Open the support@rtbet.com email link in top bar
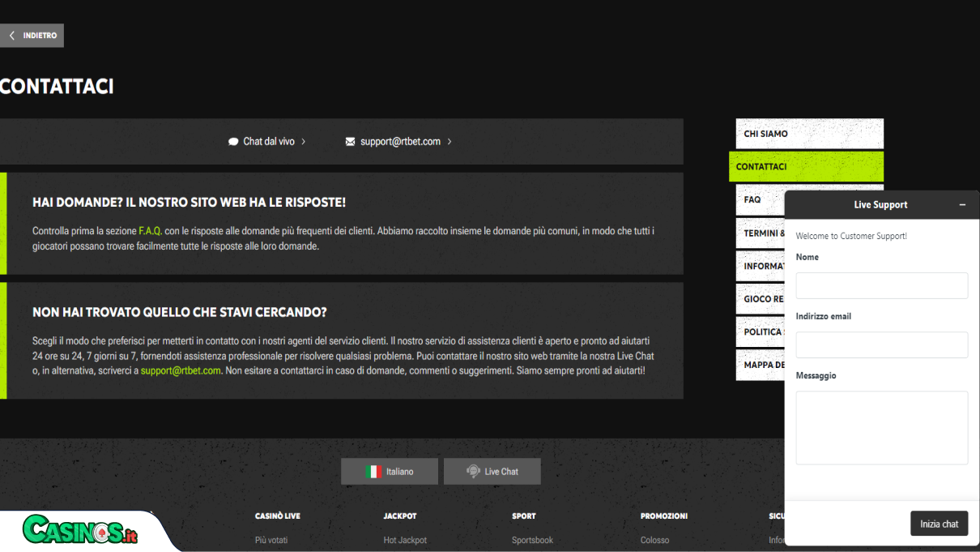The height and width of the screenshot is (552, 980). coord(398,141)
